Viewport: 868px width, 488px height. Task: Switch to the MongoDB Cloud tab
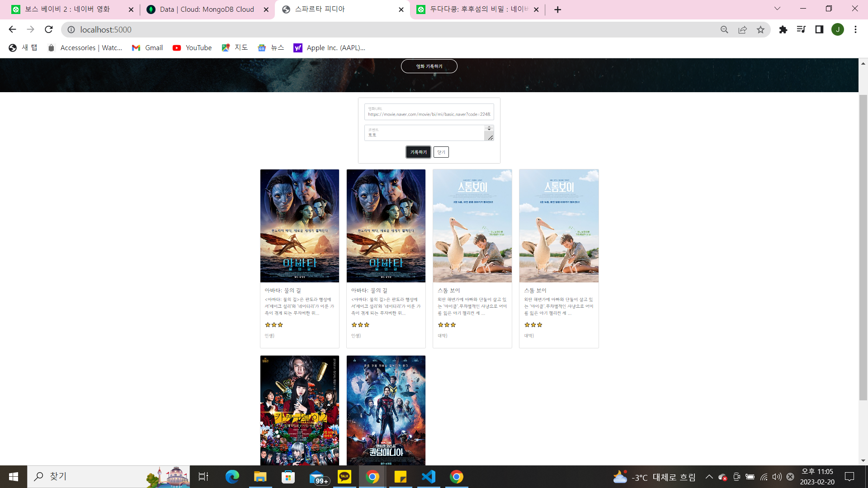click(x=207, y=9)
